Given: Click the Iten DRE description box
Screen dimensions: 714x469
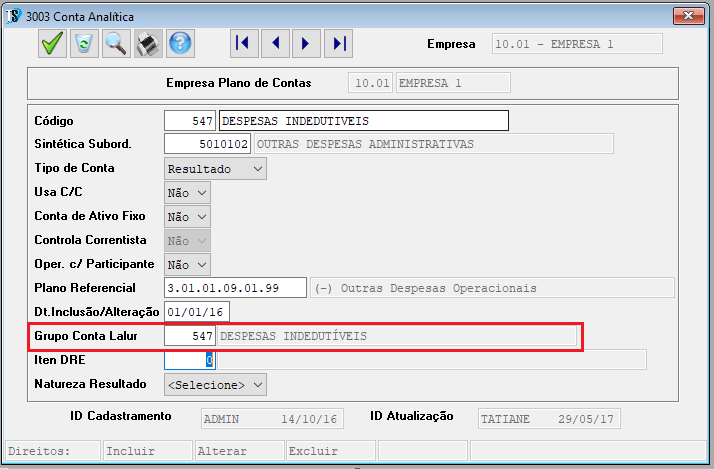Looking at the screenshot, I should [x=432, y=360].
